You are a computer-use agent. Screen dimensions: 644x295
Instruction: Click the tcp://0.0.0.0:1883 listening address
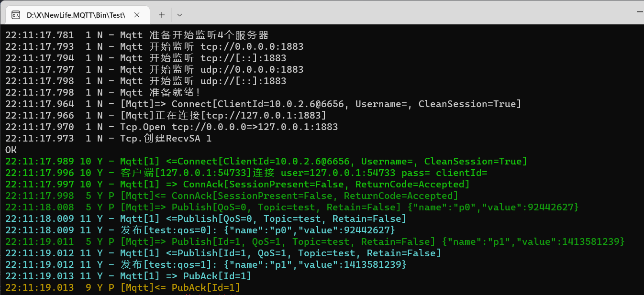click(x=251, y=46)
